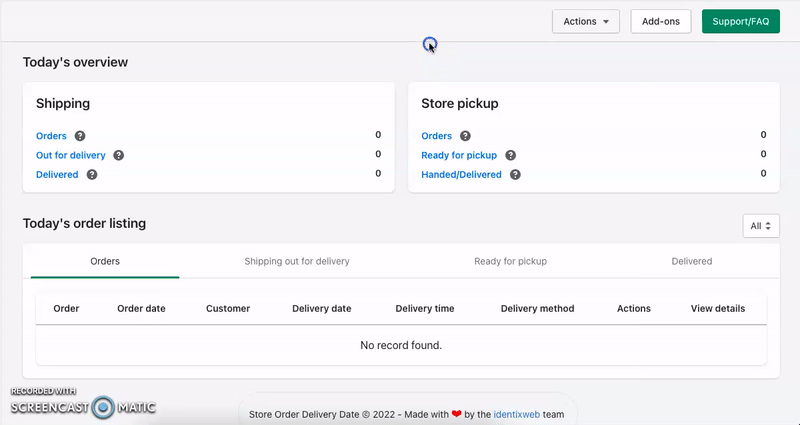Image resolution: width=800 pixels, height=425 pixels.
Task: Open the help icon beside Store pickup Orders
Action: pyautogui.click(x=465, y=136)
